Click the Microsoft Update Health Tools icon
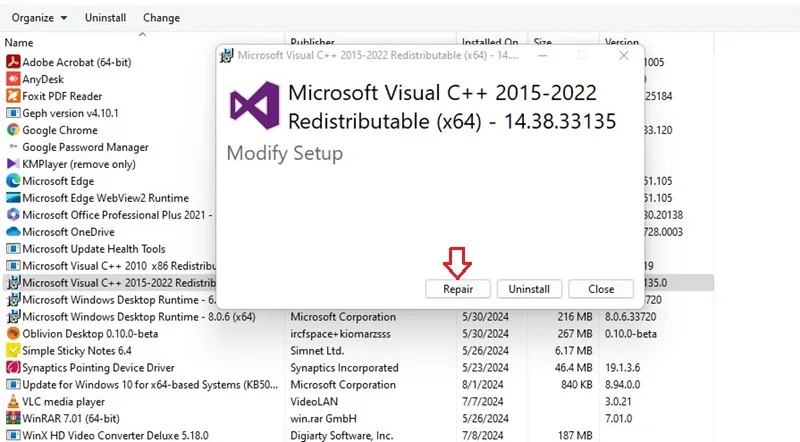The height and width of the screenshot is (442, 800). [x=13, y=249]
